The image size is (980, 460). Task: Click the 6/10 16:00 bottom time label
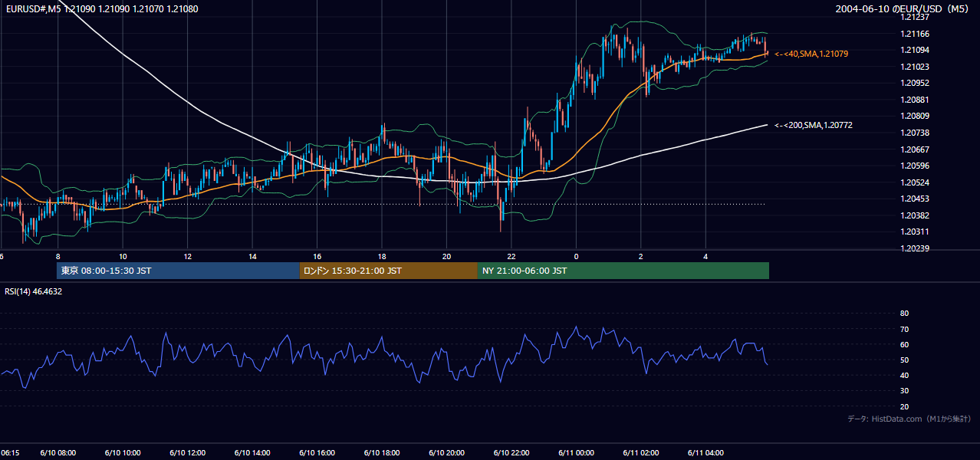[x=317, y=453]
